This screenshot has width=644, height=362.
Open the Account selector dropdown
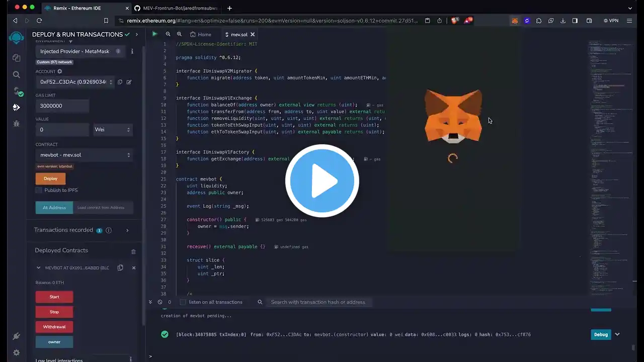pos(75,82)
